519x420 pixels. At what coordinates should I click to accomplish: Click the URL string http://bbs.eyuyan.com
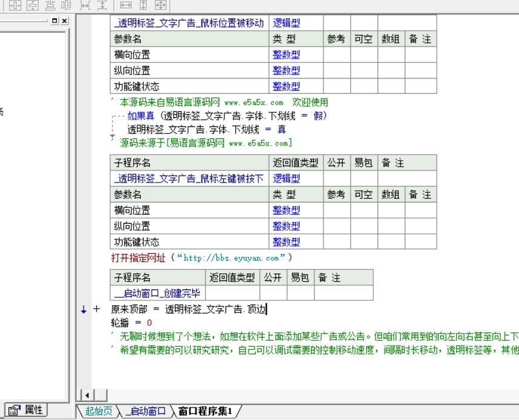pos(231,257)
